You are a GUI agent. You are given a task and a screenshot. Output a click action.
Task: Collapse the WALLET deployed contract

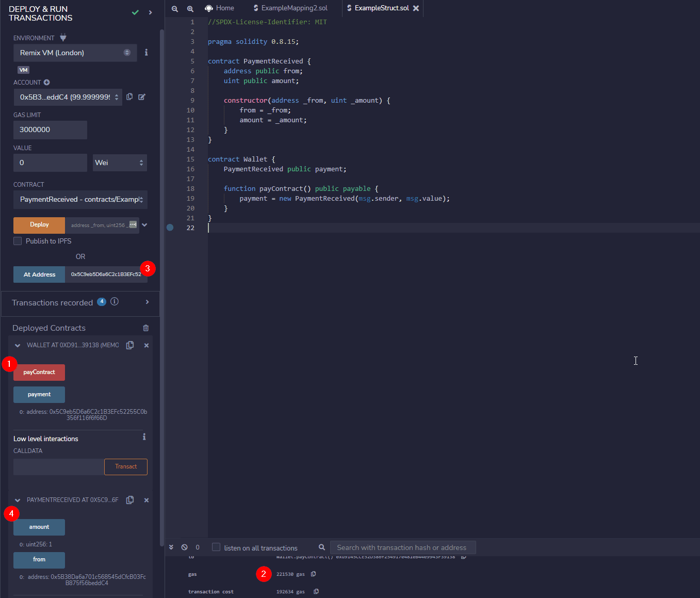click(x=18, y=346)
